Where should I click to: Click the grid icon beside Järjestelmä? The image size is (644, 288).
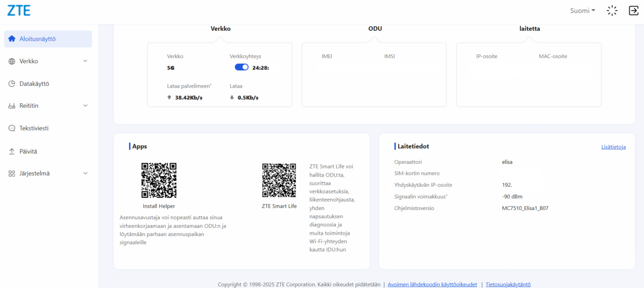[12, 174]
